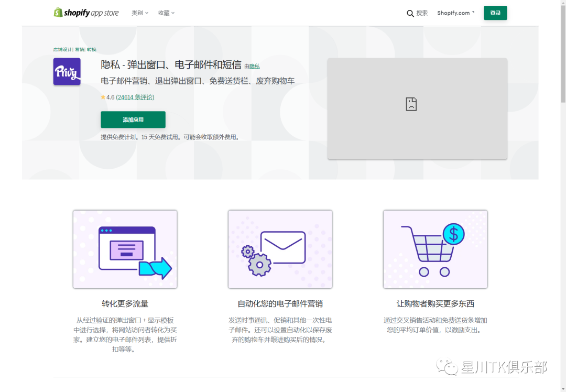Image resolution: width=566 pixels, height=392 pixels.
Task: Select the 营销 breadcrumb category
Action: coord(79,49)
